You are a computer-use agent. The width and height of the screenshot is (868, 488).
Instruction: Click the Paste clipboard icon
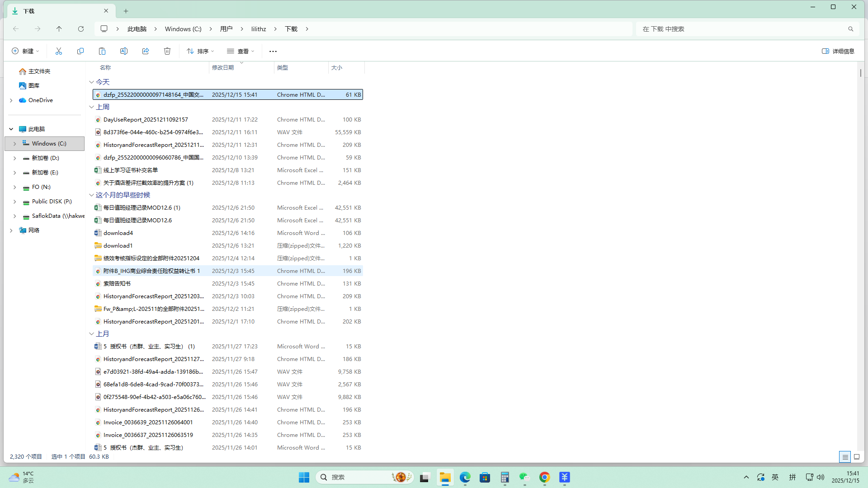click(102, 51)
